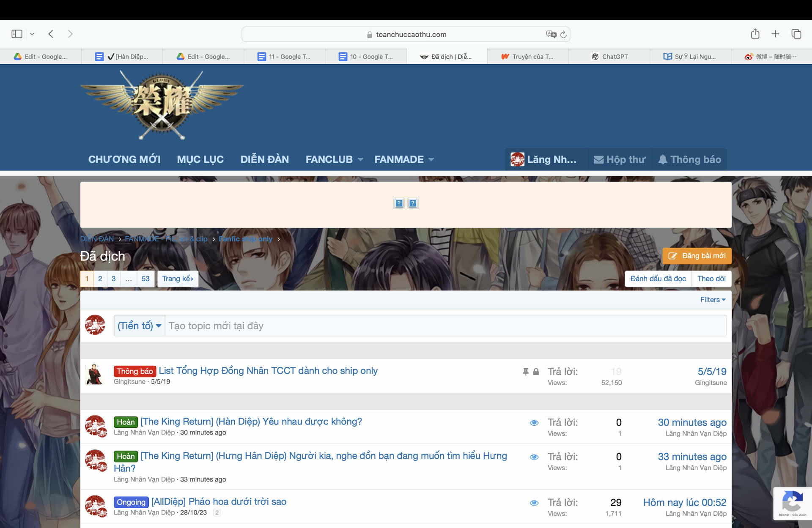Go to FANMADE - Fic, art & clip breadcrumb
Image resolution: width=812 pixels, height=528 pixels.
point(166,239)
